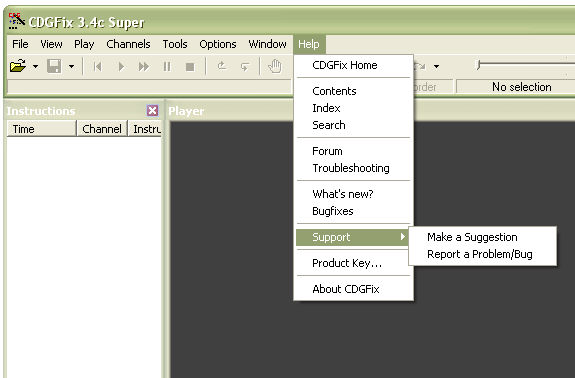Select What's new? entry

point(354,194)
